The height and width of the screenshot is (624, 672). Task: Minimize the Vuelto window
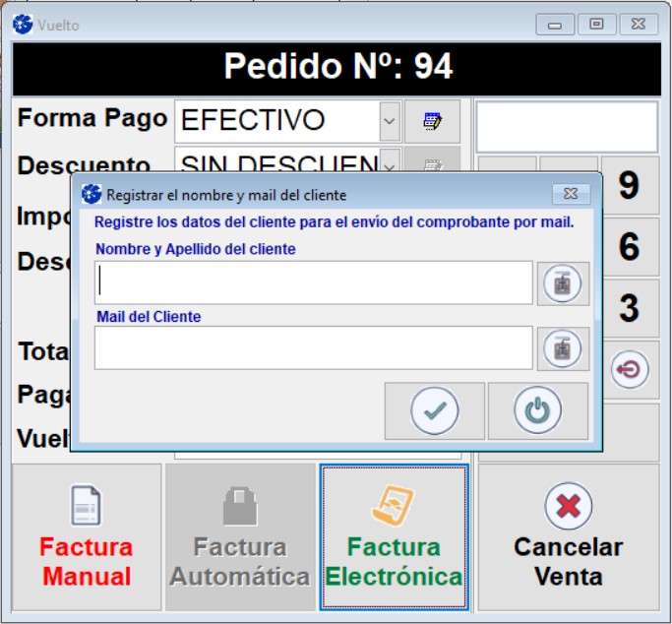[x=555, y=25]
